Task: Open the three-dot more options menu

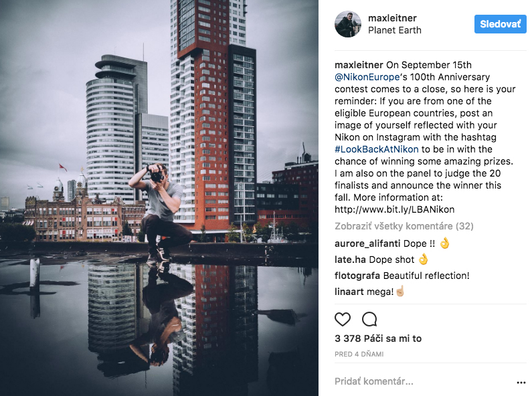Action: (521, 383)
